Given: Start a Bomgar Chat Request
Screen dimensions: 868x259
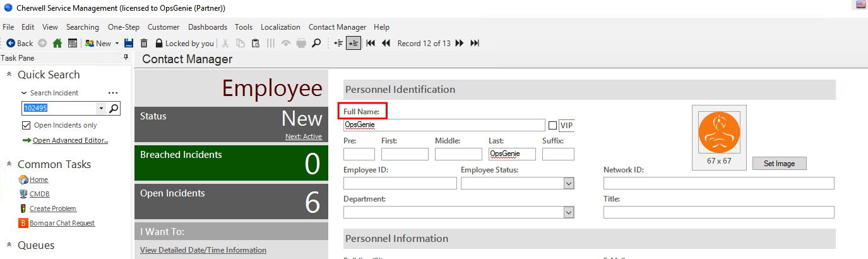Looking at the screenshot, I should tap(62, 223).
